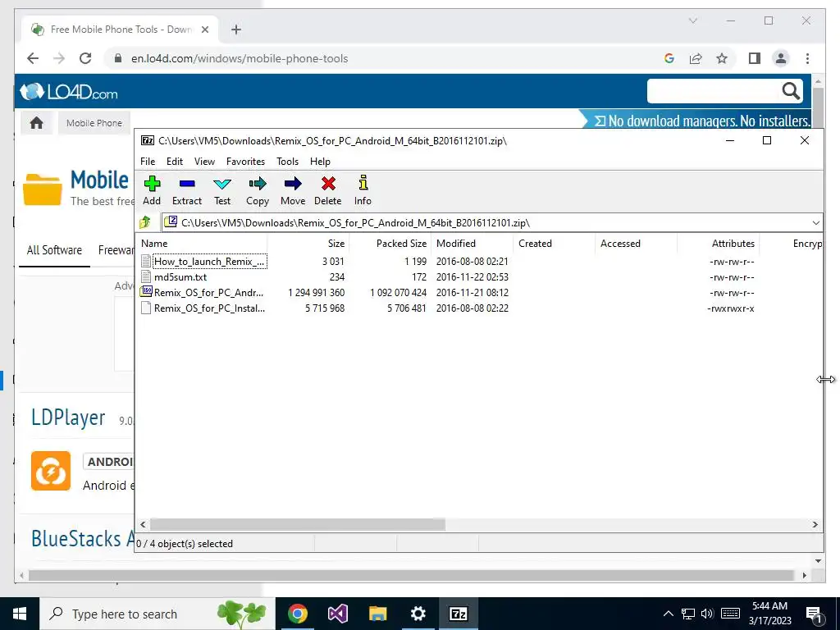Open a new Chrome tab
Screen dimensions: 840x630
(236, 30)
